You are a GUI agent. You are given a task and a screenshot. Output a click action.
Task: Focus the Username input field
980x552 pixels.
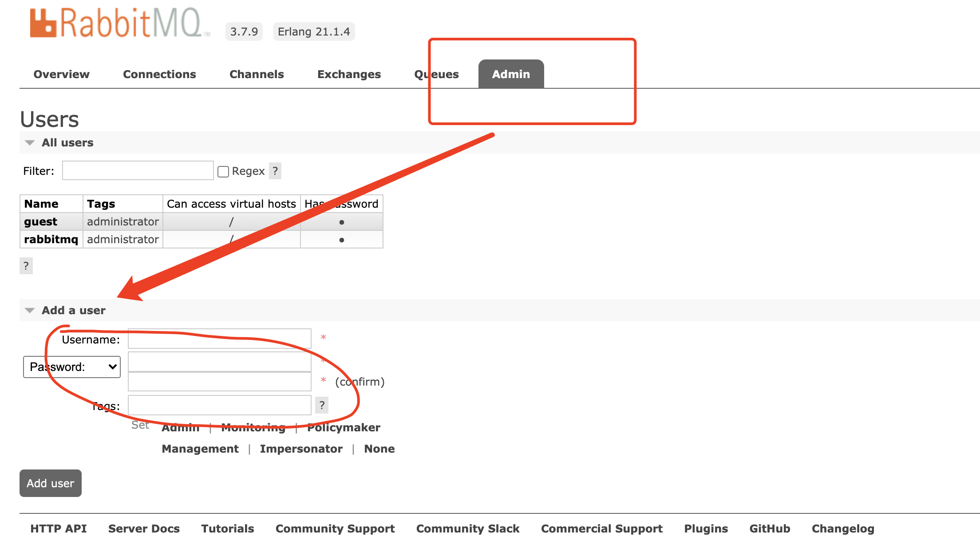[220, 339]
